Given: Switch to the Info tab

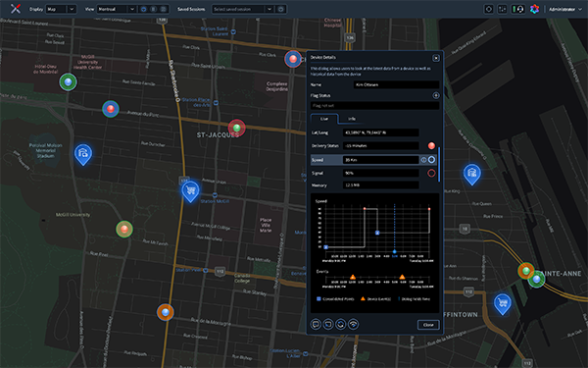Looking at the screenshot, I should 352,119.
